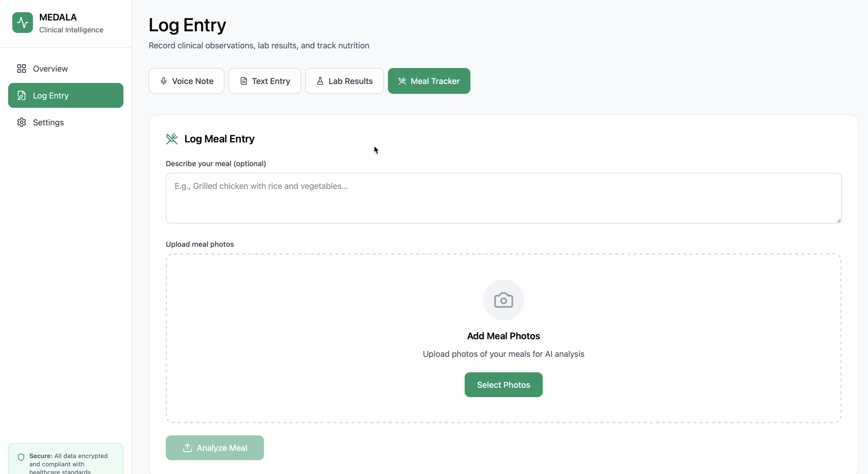Go to Overview in the sidebar
This screenshot has height=474, width=868.
(x=51, y=69)
